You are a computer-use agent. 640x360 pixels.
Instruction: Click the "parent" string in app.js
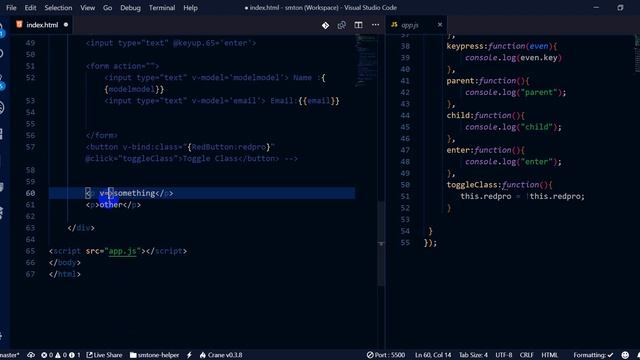539,93
